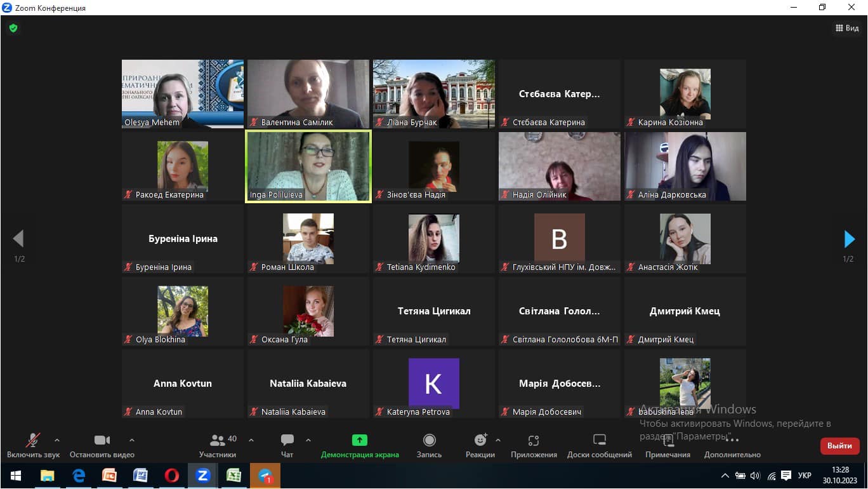868x489 pixels.
Task: Switch УКР keyboard language indicator
Action: tap(805, 476)
